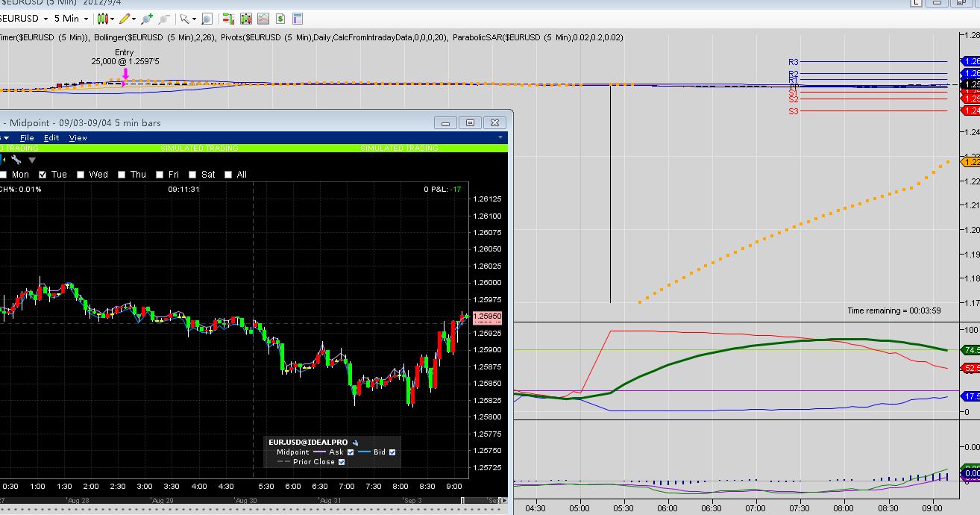Image resolution: width=980 pixels, height=515 pixels.
Task: Click the line chart picture icon
Action: click(263, 19)
